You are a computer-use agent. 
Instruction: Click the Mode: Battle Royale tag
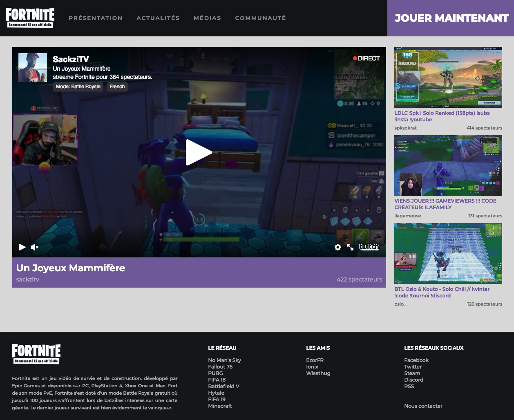78,87
